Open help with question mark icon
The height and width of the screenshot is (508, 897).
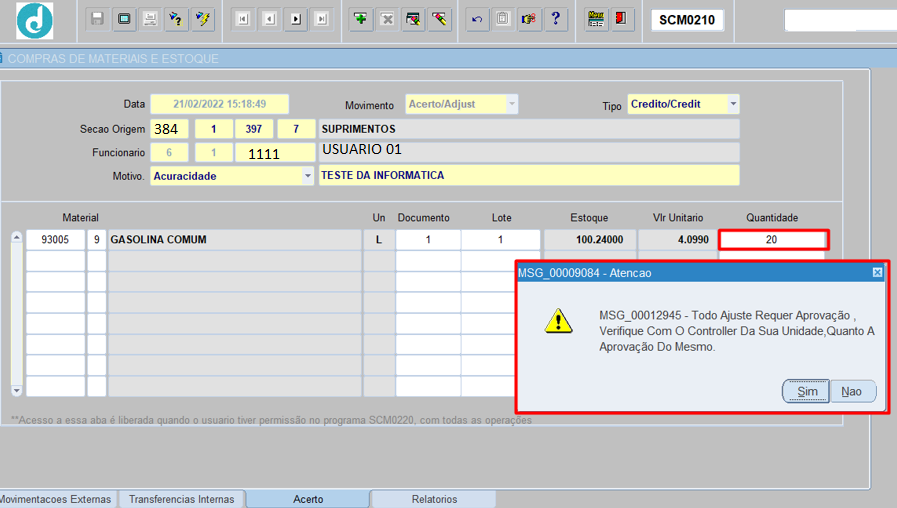[x=555, y=19]
